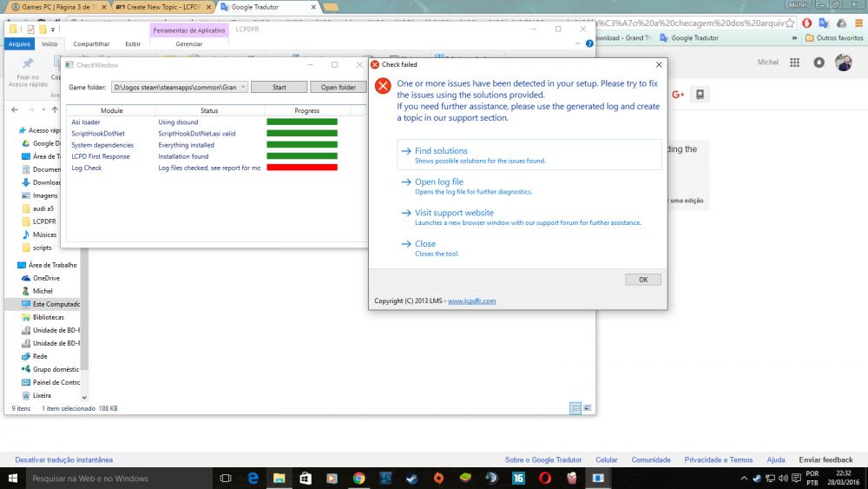Click Desativar tradução instantânea link

click(63, 459)
